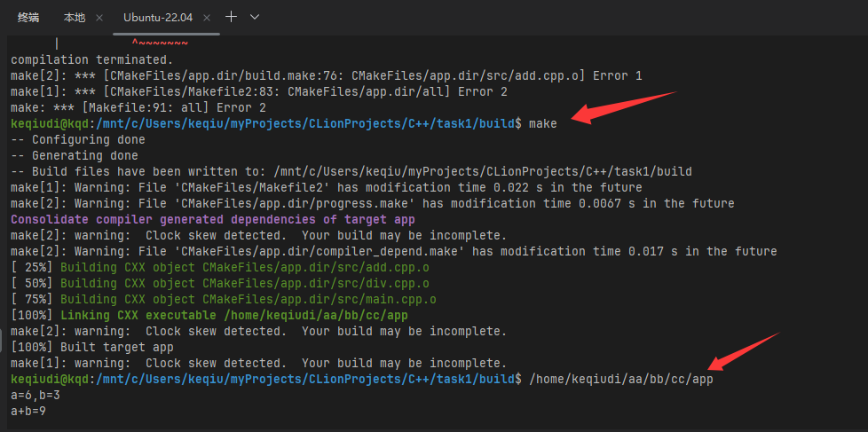Viewport: 868px width, 432px height.
Task: Click the typed make command
Action: pos(542,124)
